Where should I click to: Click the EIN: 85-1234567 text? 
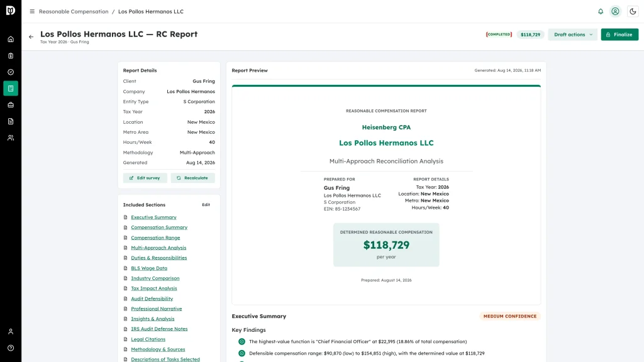[341, 209]
